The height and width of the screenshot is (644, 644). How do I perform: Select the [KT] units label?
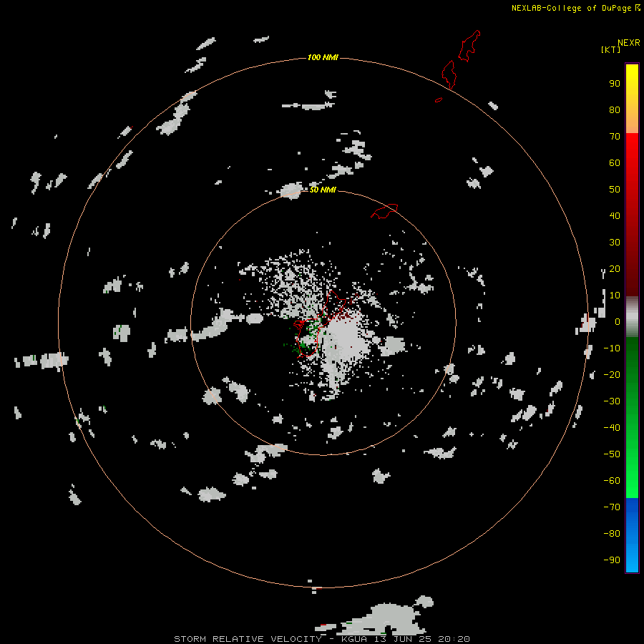(610, 49)
